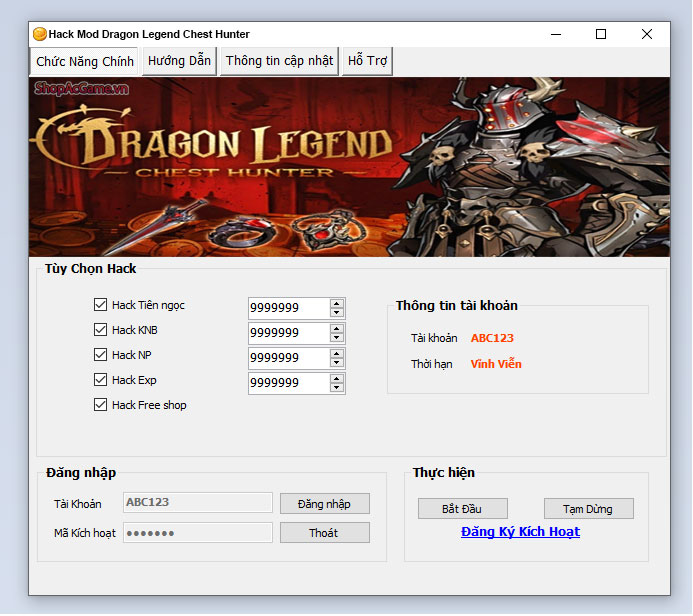Toggle the Hack Free shop checkbox
Screen dimensions: 693x616
point(100,405)
